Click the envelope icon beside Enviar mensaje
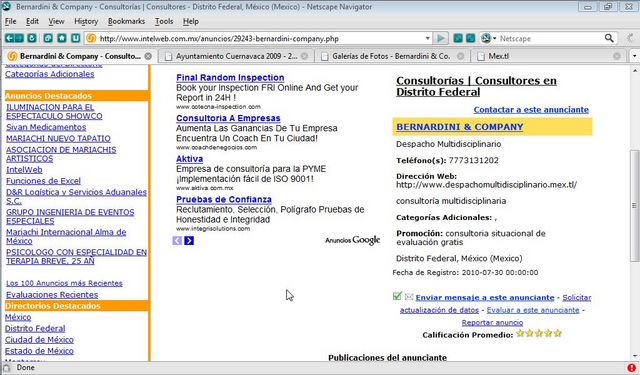Image resolution: width=640 pixels, height=375 pixels. click(x=409, y=297)
